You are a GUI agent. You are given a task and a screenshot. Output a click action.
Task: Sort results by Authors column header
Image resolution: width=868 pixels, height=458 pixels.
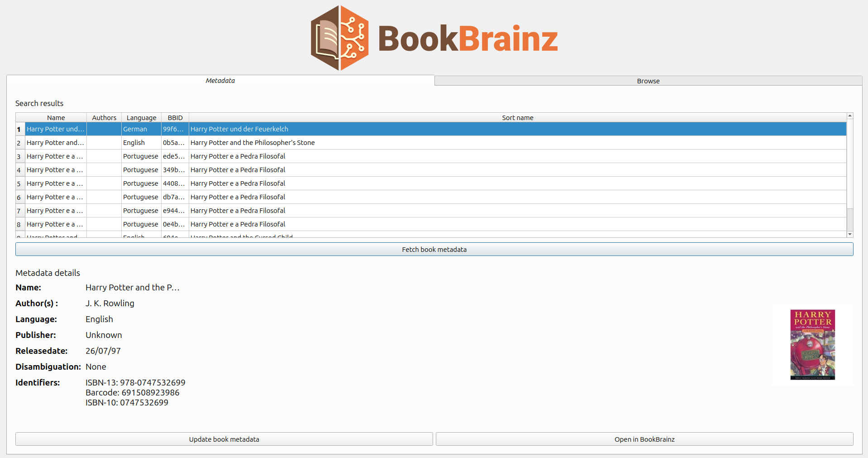[x=104, y=118]
